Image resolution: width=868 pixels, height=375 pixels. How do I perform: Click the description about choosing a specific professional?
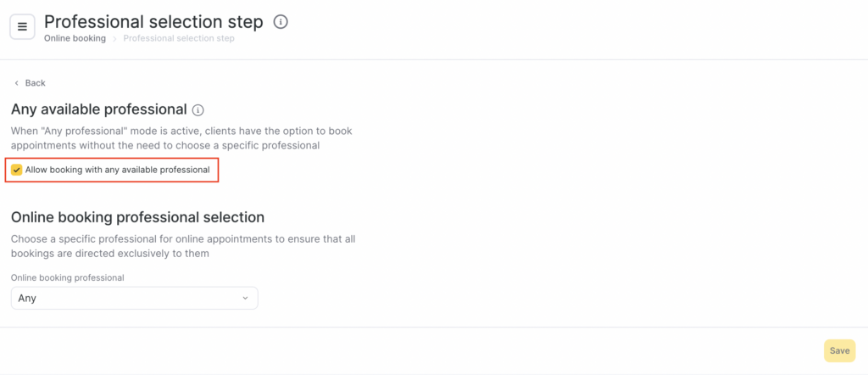183,246
